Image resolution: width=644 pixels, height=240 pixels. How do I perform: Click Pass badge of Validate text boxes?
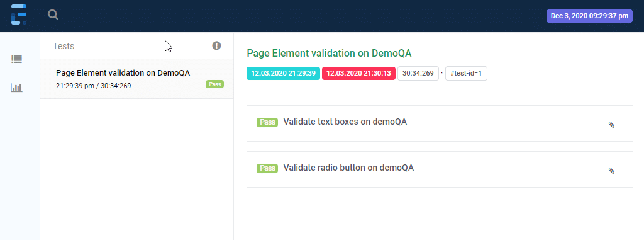point(267,122)
